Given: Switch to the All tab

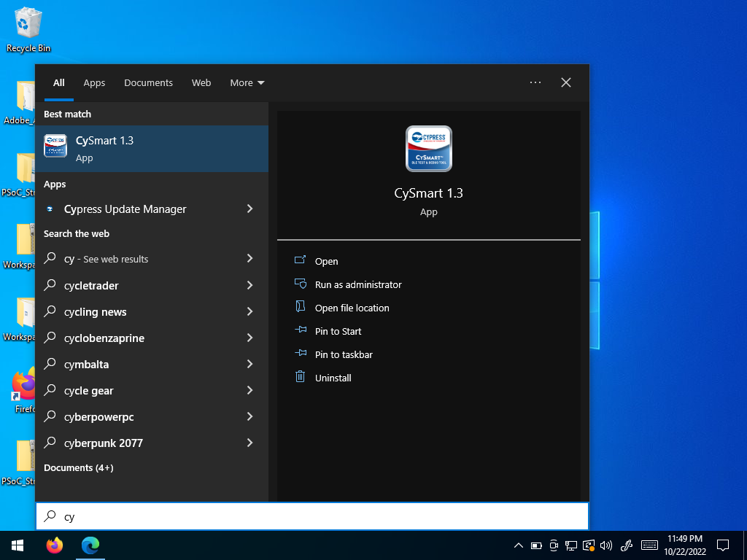Looking at the screenshot, I should click(58, 83).
